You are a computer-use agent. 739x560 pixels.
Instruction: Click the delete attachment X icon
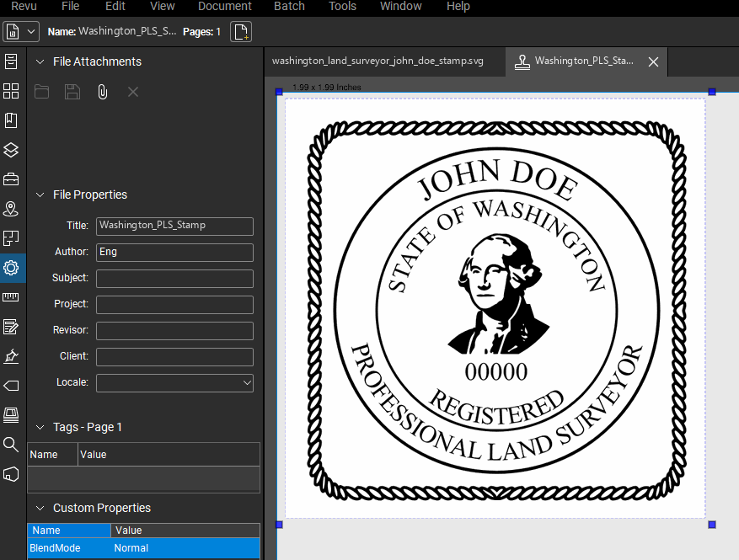(x=133, y=92)
